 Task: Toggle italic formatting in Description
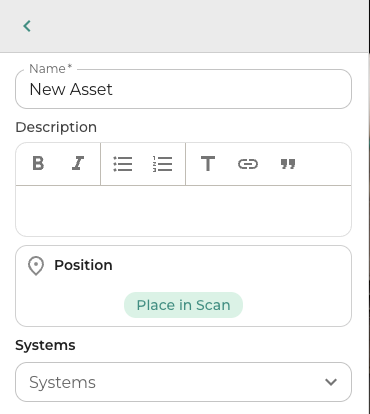click(x=78, y=164)
